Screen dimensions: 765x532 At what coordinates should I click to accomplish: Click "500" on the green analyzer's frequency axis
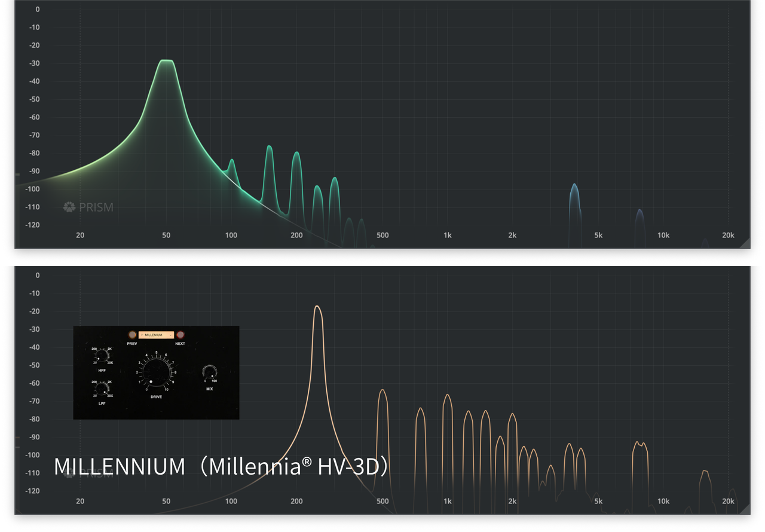click(382, 236)
